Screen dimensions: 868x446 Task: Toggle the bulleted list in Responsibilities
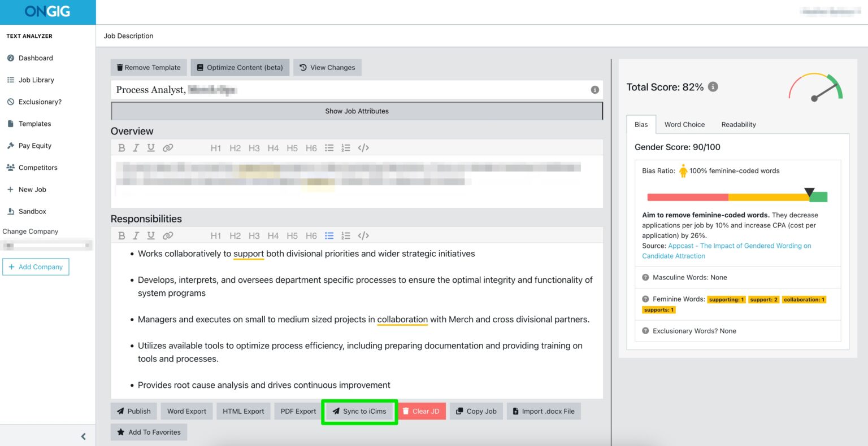pyautogui.click(x=329, y=235)
